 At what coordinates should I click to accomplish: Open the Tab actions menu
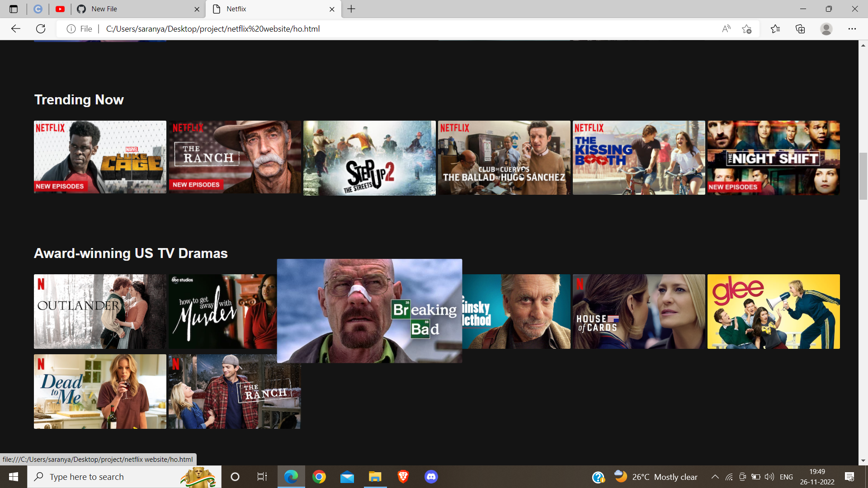(14, 9)
